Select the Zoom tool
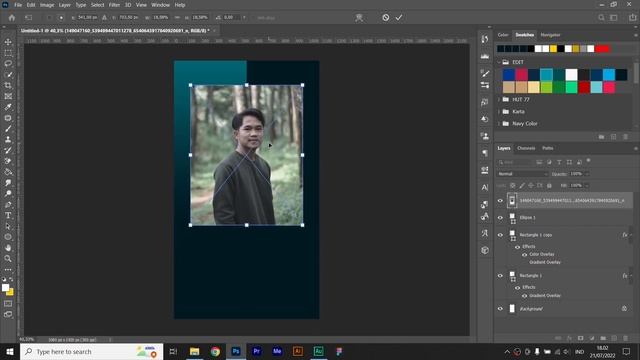 (8, 258)
